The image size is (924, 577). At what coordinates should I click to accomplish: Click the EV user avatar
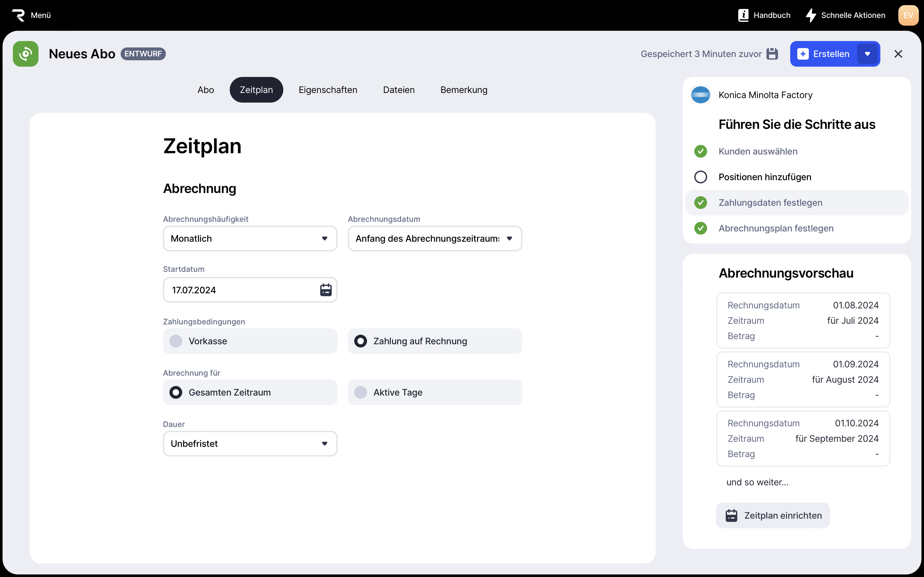908,15
